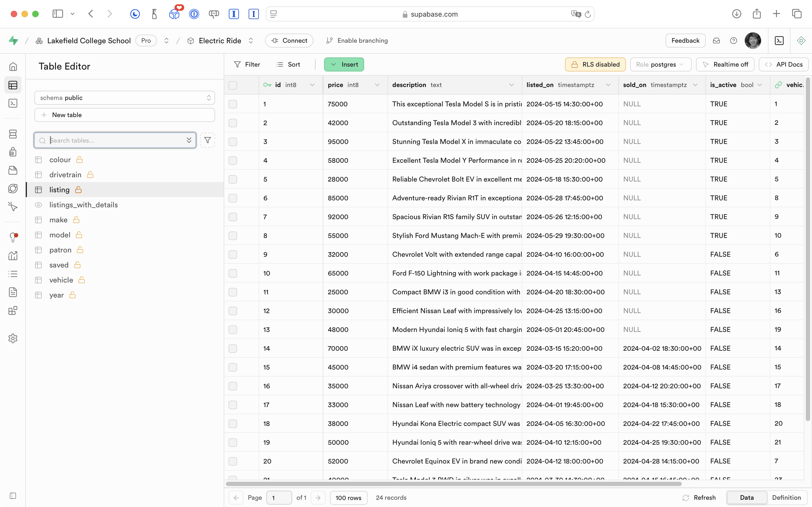Viewport: 812px width, 507px height.
Task: Open the Authentication sidebar icon
Action: coord(13,152)
